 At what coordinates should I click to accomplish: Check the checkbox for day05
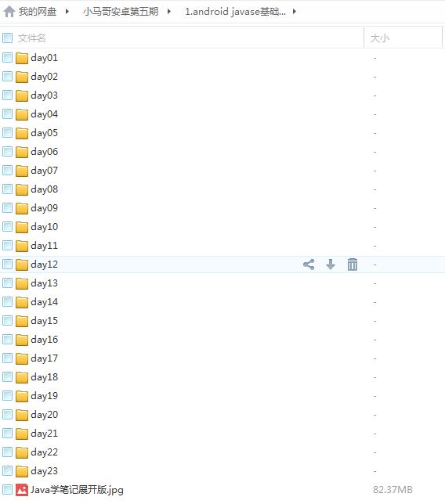pyautogui.click(x=7, y=133)
